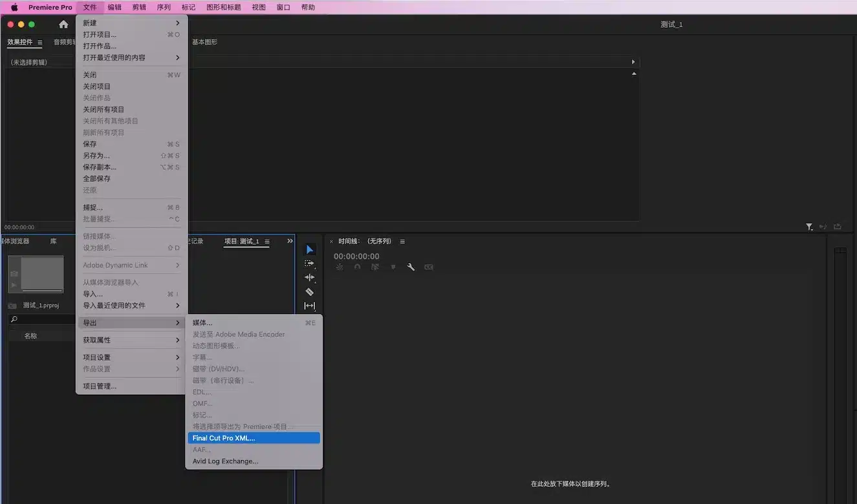Open the 标记 menu in menu bar
The width and height of the screenshot is (857, 504).
tap(188, 7)
